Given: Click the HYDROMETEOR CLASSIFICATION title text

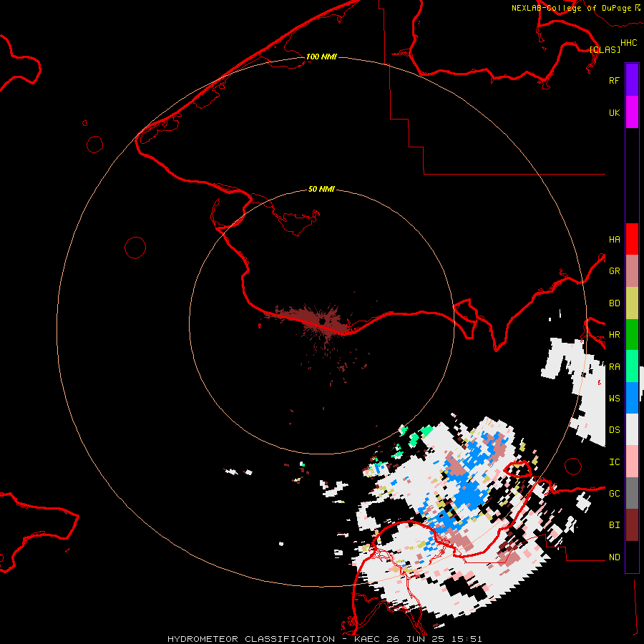Looking at the screenshot, I should [x=251, y=639].
